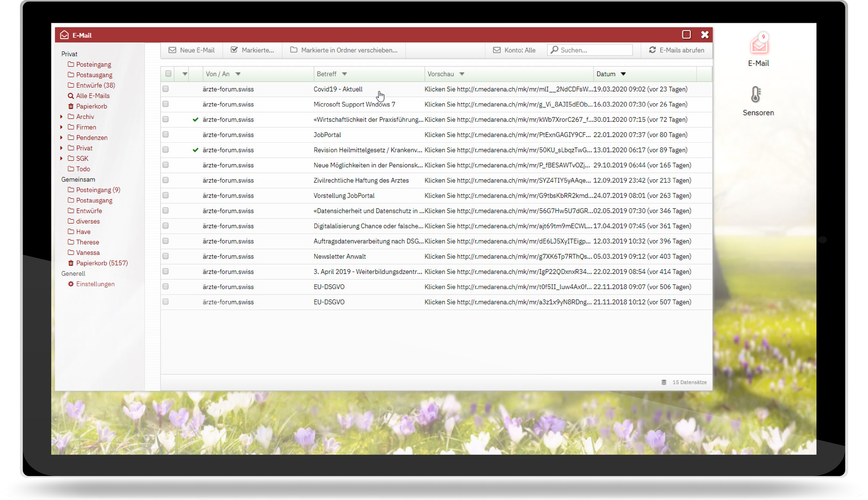Image resolution: width=868 pixels, height=500 pixels.
Task: Expand the Archiv folder tree
Action: [61, 117]
